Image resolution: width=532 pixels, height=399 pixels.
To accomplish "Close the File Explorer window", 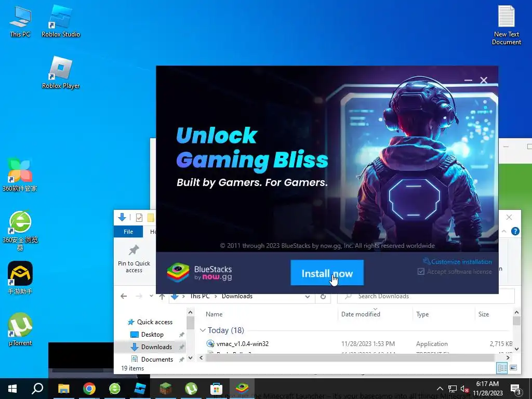I will pos(509,217).
